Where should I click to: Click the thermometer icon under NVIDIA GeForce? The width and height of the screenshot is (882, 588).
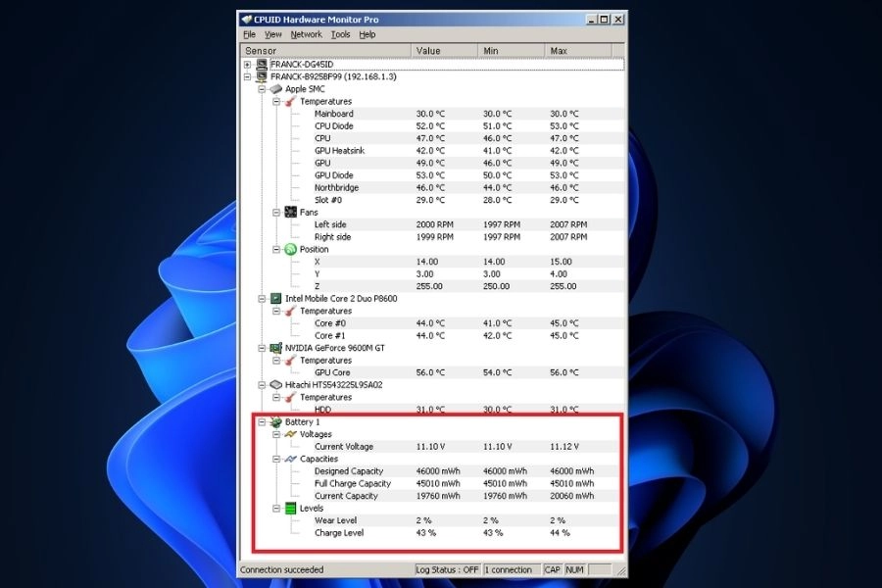290,360
